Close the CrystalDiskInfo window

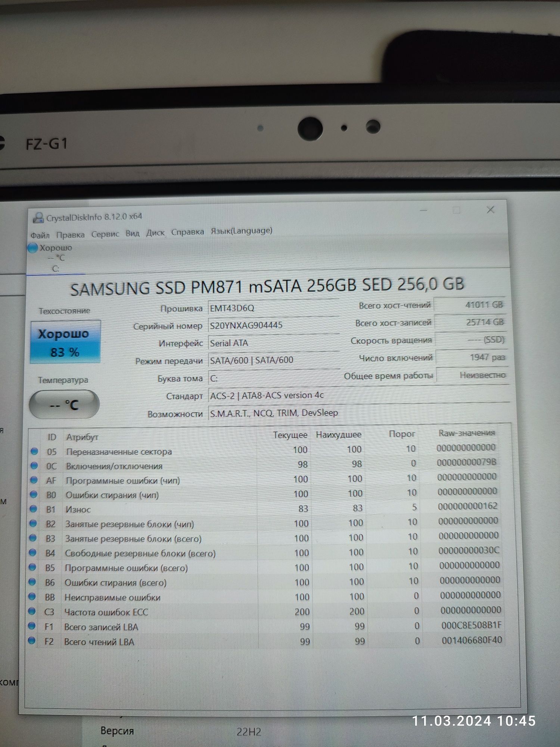tap(491, 210)
